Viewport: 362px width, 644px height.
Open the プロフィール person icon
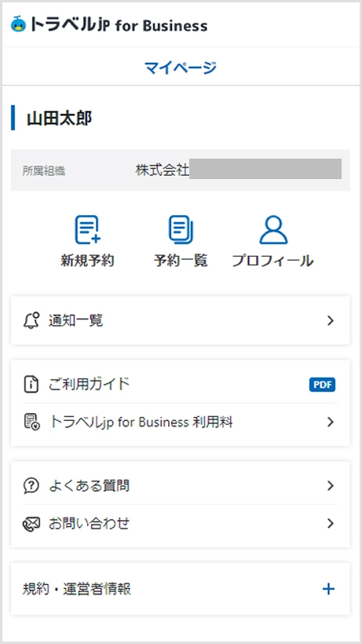[x=273, y=230]
